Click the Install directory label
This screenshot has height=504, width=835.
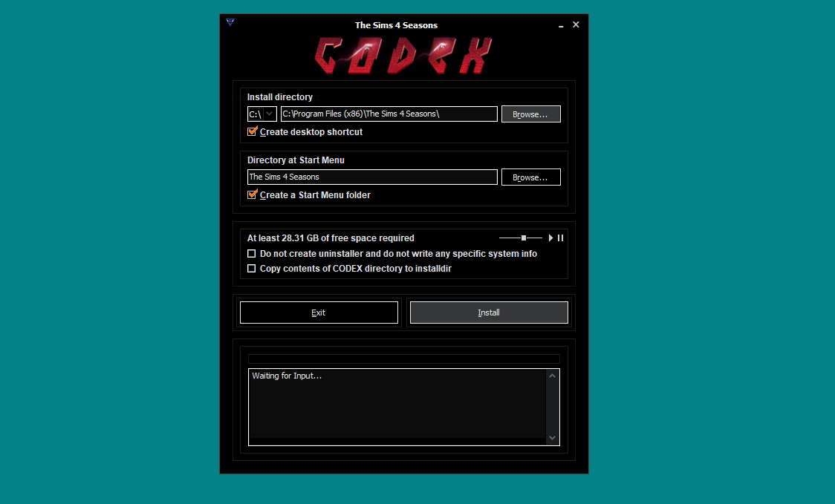pos(279,96)
